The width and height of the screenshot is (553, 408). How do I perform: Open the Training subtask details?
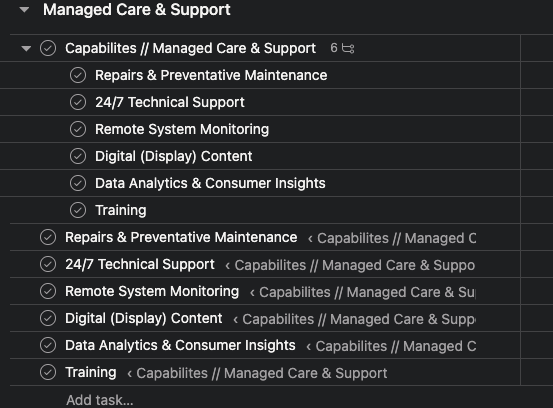(121, 210)
